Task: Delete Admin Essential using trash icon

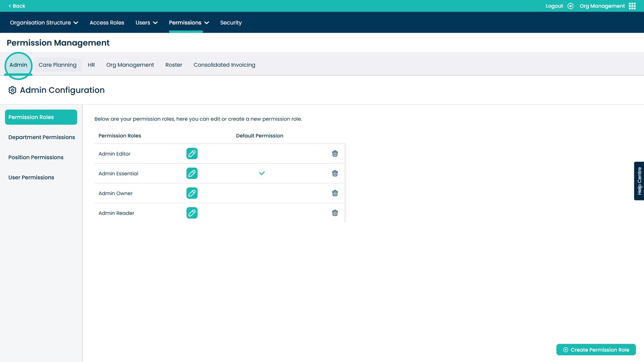Action: point(334,173)
